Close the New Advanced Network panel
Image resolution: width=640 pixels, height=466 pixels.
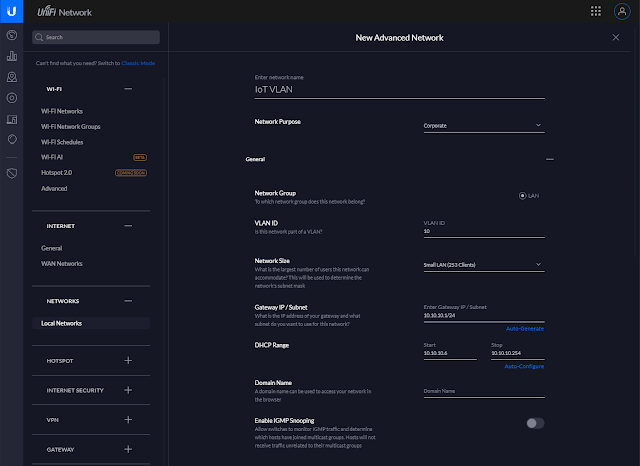click(616, 38)
